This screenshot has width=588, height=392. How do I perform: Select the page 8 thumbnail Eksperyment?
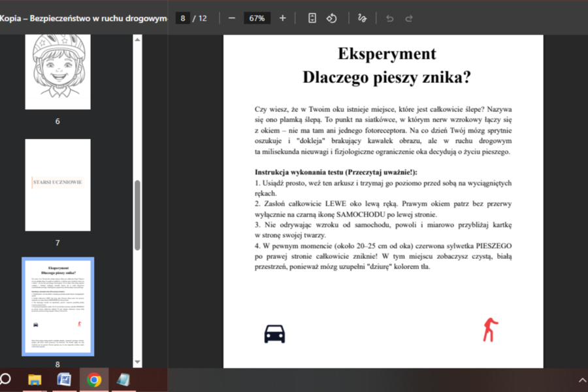click(x=57, y=306)
